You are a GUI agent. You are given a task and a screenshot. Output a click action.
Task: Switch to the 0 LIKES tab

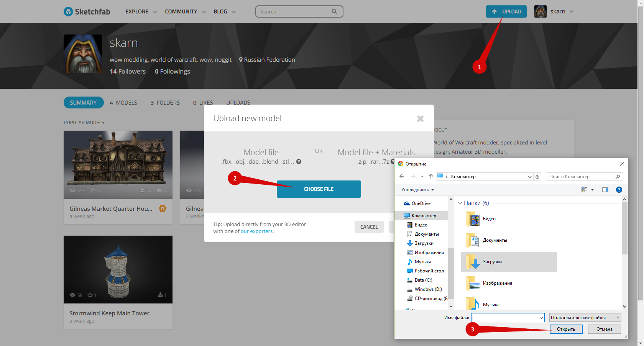tap(203, 103)
